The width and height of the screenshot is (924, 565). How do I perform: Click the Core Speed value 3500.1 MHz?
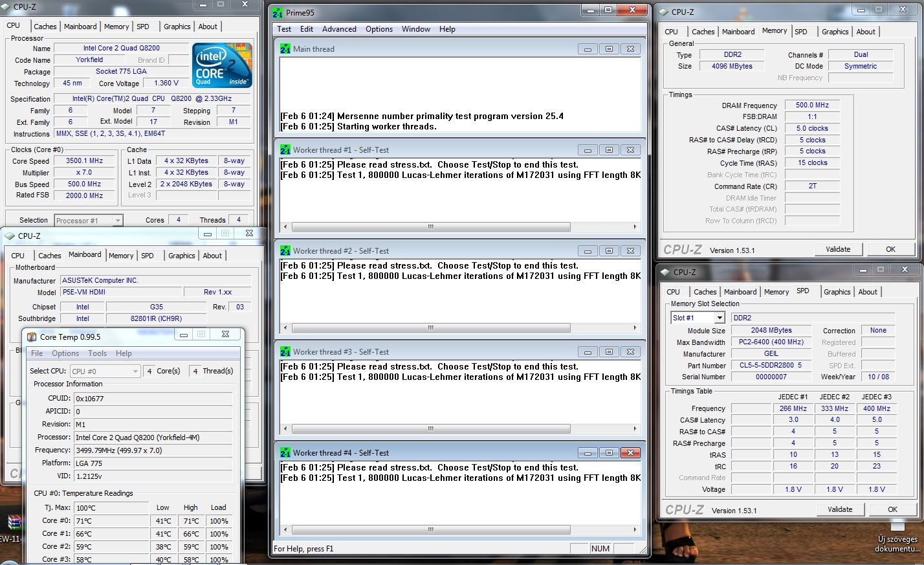(85, 161)
